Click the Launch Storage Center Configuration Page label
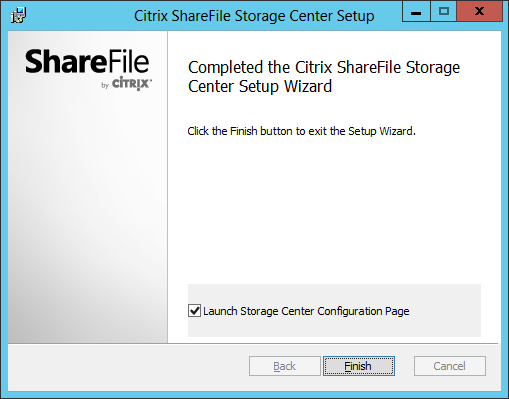The width and height of the screenshot is (509, 399). pyautogui.click(x=306, y=311)
